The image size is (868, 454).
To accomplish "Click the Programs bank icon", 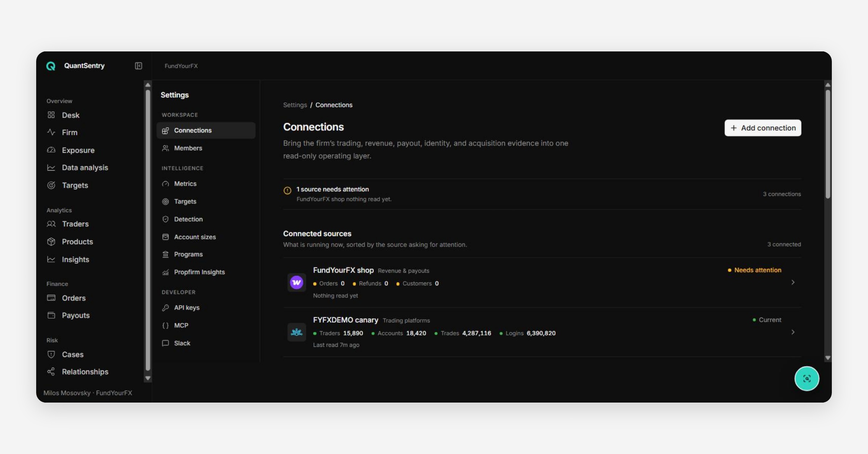I will coord(165,255).
